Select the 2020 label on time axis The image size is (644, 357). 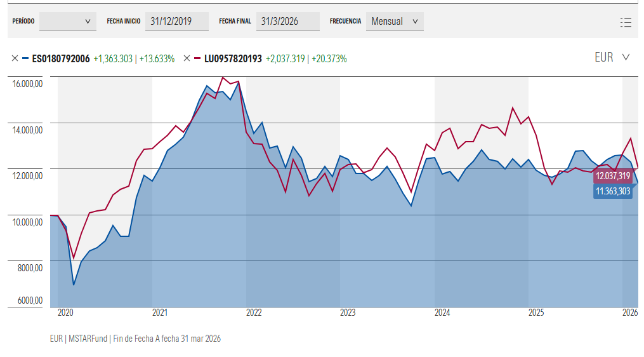65,313
